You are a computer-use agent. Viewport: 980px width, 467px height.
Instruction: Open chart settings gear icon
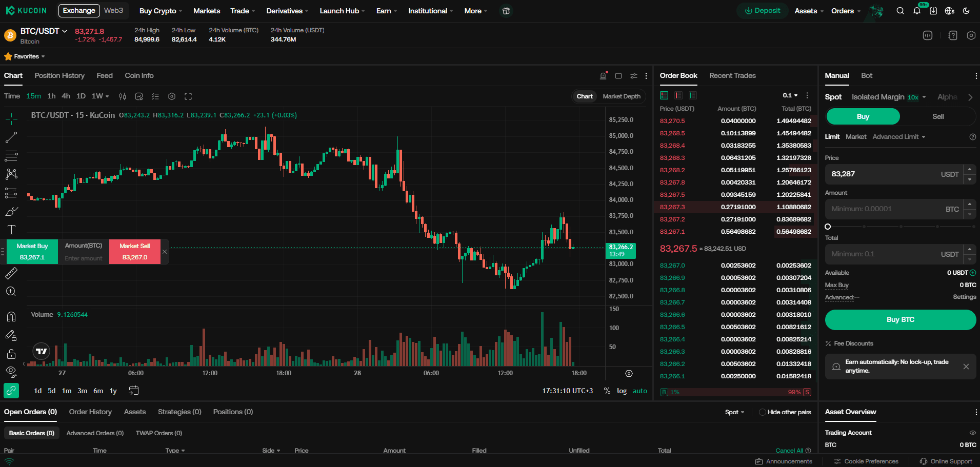(x=172, y=96)
